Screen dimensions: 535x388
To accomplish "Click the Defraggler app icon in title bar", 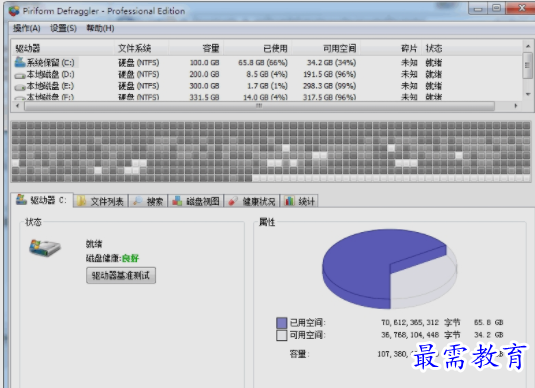I will (x=14, y=11).
